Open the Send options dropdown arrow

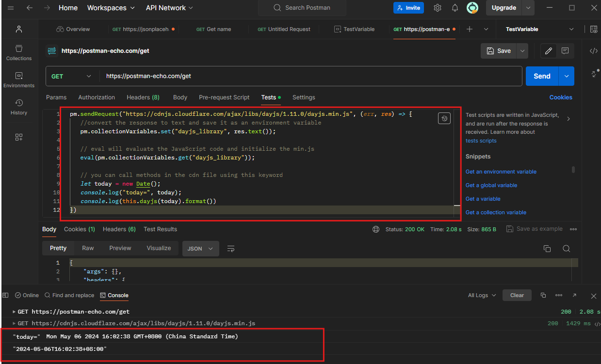click(567, 76)
